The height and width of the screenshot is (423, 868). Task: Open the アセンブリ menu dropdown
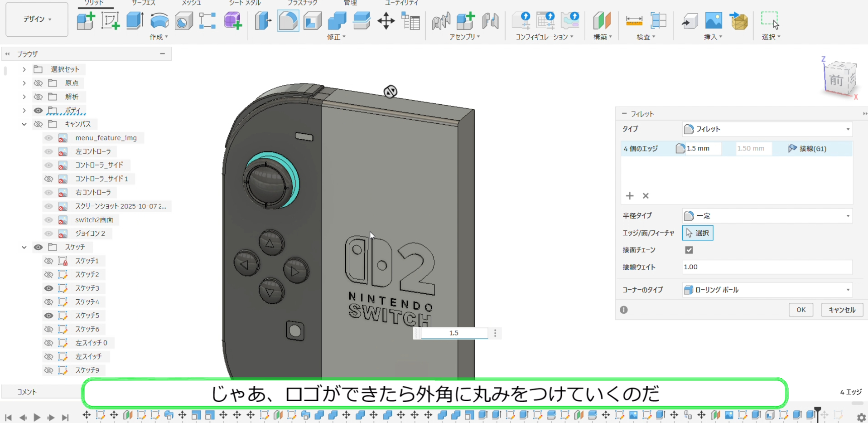[x=465, y=37]
